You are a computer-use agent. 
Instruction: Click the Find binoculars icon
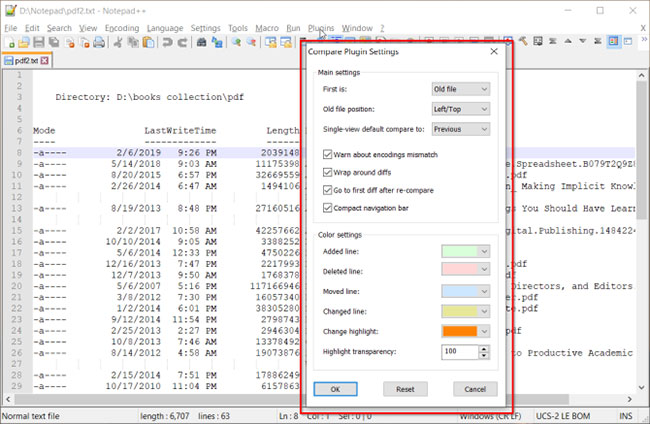(x=201, y=42)
